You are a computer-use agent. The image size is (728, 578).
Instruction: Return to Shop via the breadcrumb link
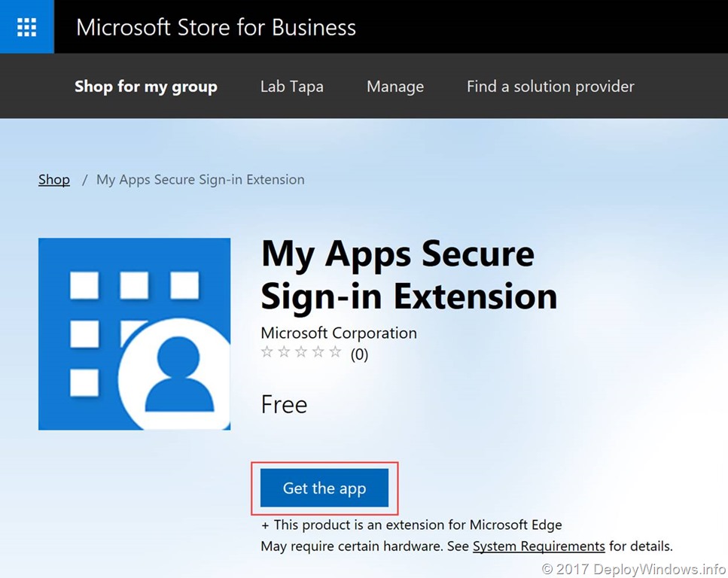(53, 179)
